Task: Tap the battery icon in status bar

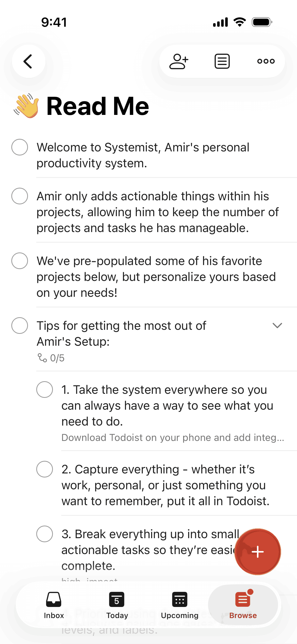Action: coord(262,22)
